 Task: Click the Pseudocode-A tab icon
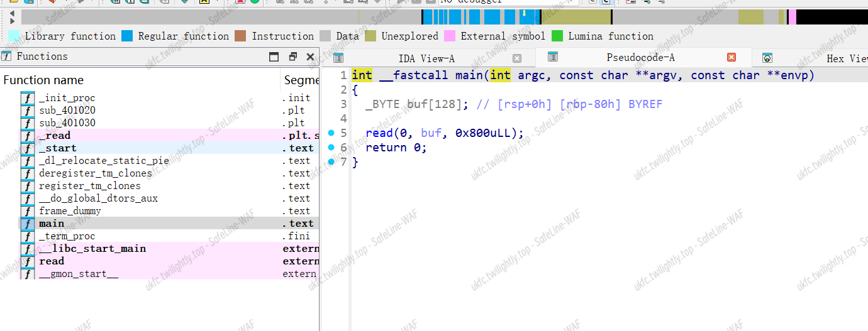point(553,57)
